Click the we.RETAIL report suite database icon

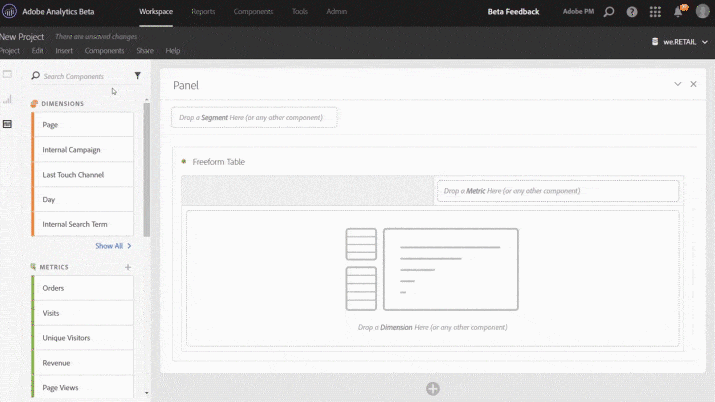(x=655, y=41)
